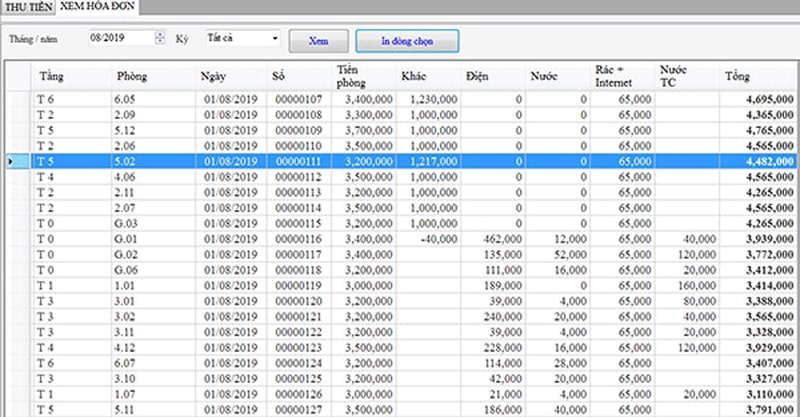Screen dimensions: 800x417
Task: Sort by the Tổng column header
Action: 758,76
